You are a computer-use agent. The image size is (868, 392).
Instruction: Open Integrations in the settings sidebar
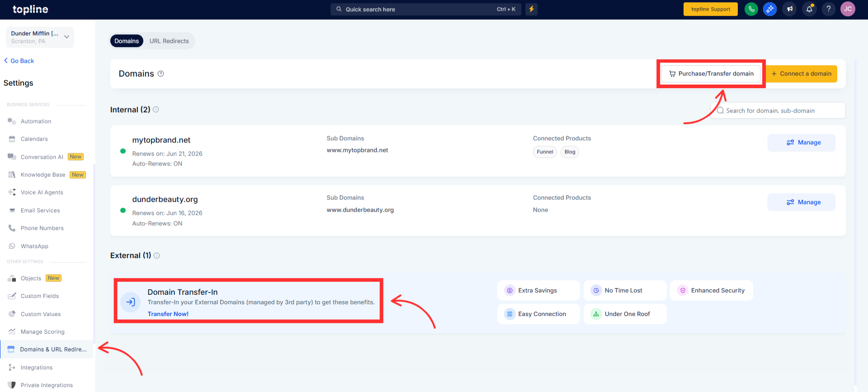[36, 368]
